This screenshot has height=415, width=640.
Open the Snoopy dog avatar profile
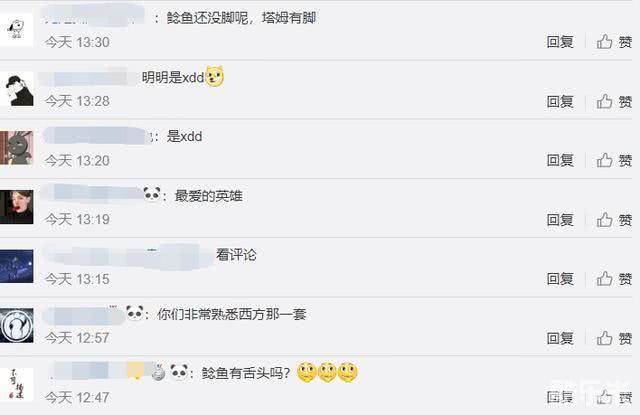(16, 30)
